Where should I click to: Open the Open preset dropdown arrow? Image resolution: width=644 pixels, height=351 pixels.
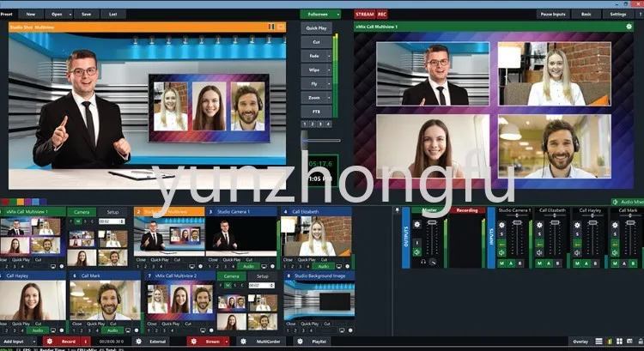point(70,15)
